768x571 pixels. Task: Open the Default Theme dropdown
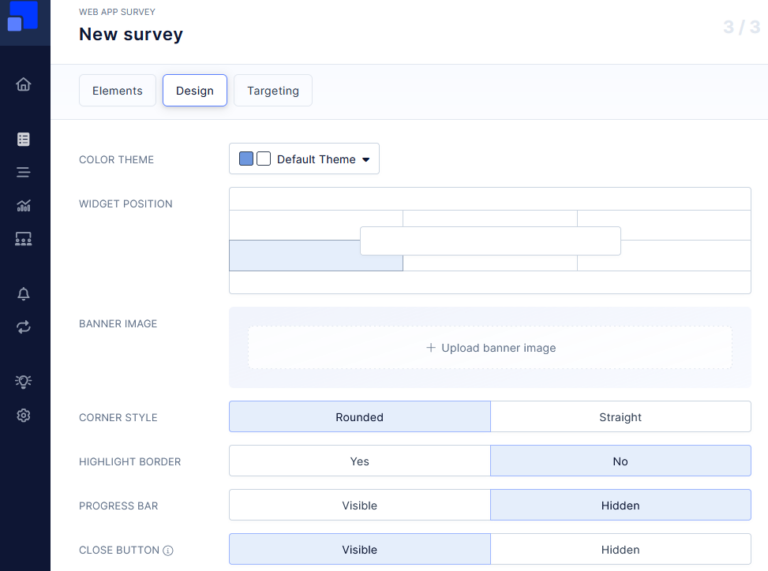tap(304, 159)
